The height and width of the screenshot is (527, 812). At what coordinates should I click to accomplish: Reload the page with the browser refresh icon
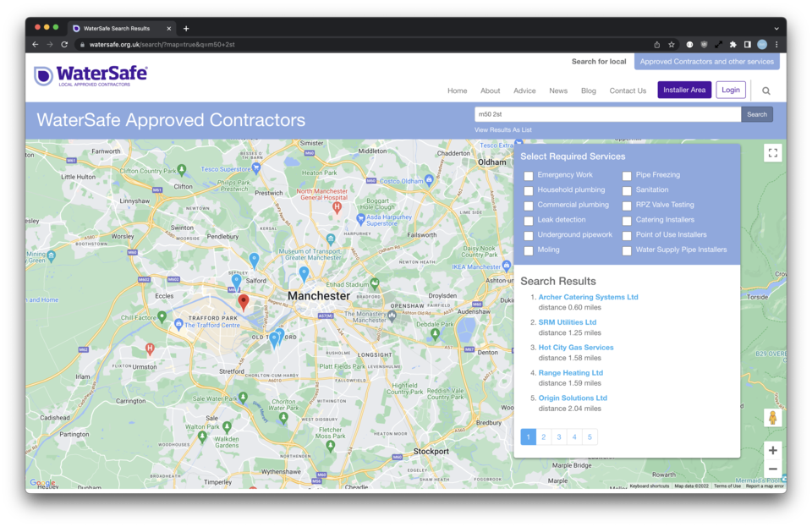pyautogui.click(x=64, y=44)
